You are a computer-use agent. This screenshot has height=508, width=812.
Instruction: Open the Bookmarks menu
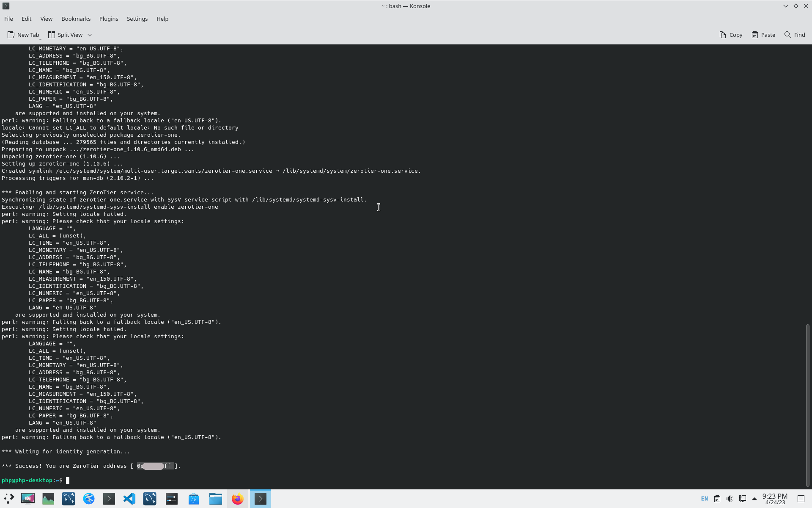click(76, 19)
